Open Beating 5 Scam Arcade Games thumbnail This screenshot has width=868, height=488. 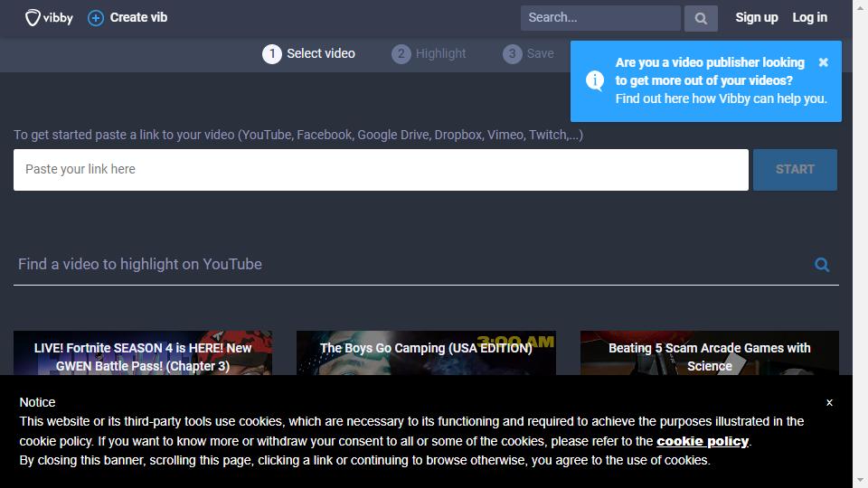click(x=710, y=353)
